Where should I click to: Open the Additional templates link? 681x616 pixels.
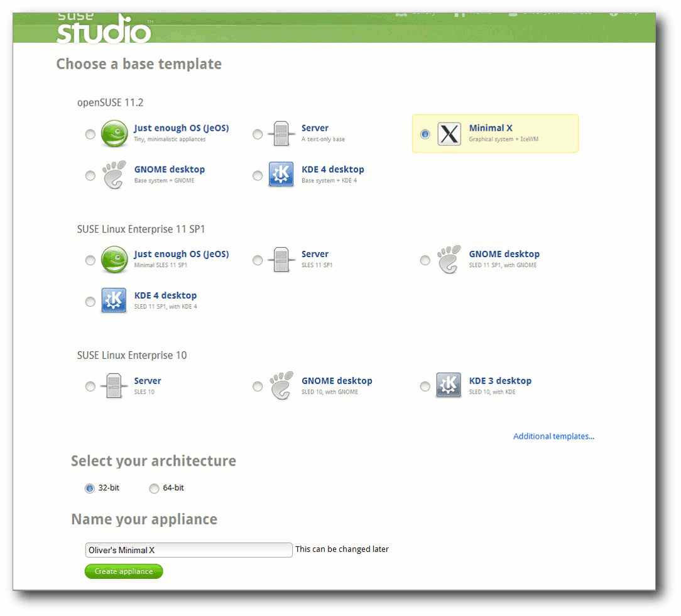[553, 436]
